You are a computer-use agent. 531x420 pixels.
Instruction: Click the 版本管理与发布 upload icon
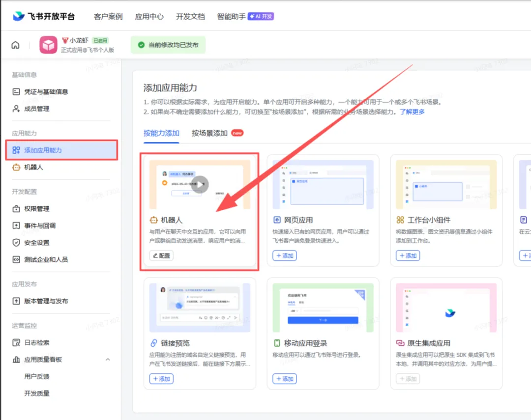point(16,301)
